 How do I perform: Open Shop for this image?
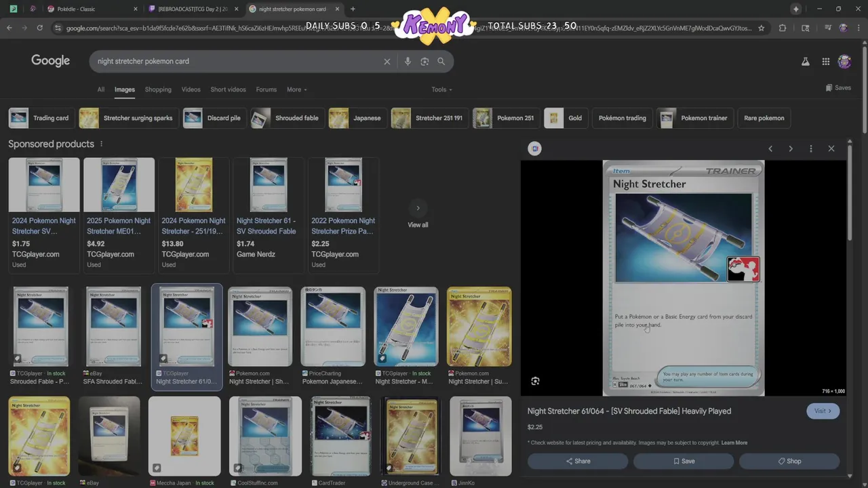789,461
